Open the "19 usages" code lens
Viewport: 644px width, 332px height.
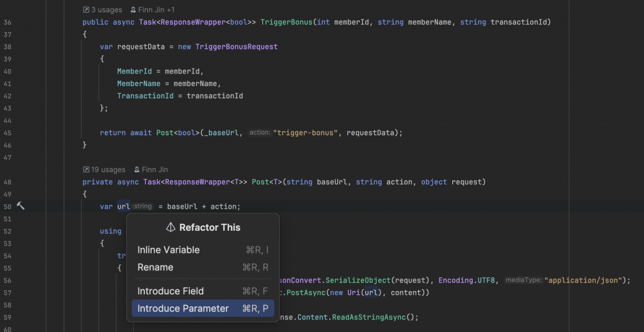104,170
